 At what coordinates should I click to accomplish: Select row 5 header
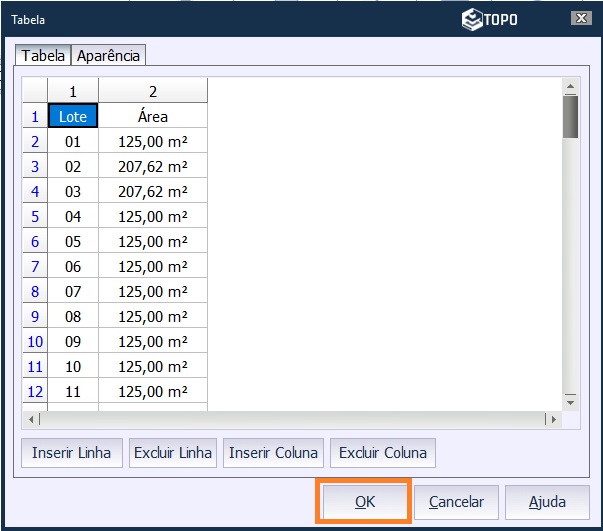pyautogui.click(x=35, y=216)
